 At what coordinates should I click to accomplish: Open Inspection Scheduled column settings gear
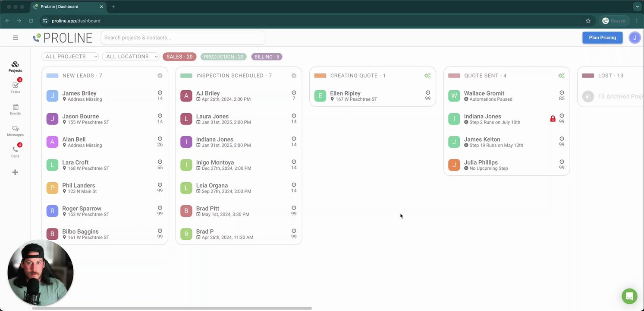[x=294, y=76]
